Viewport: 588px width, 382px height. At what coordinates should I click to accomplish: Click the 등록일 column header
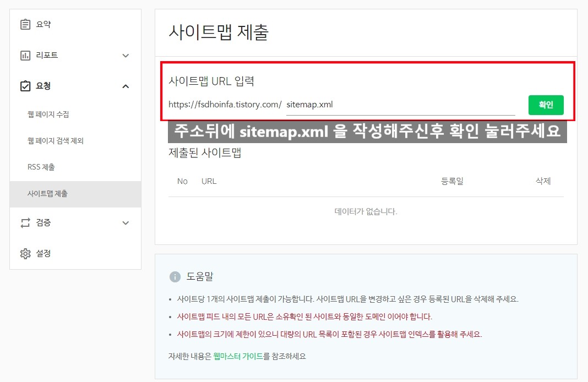[452, 182]
